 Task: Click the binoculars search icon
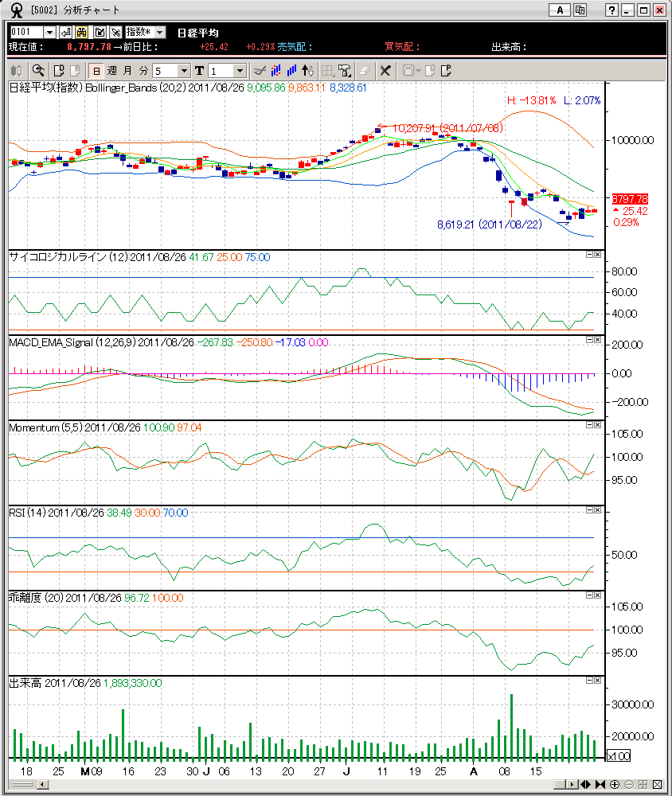81,32
